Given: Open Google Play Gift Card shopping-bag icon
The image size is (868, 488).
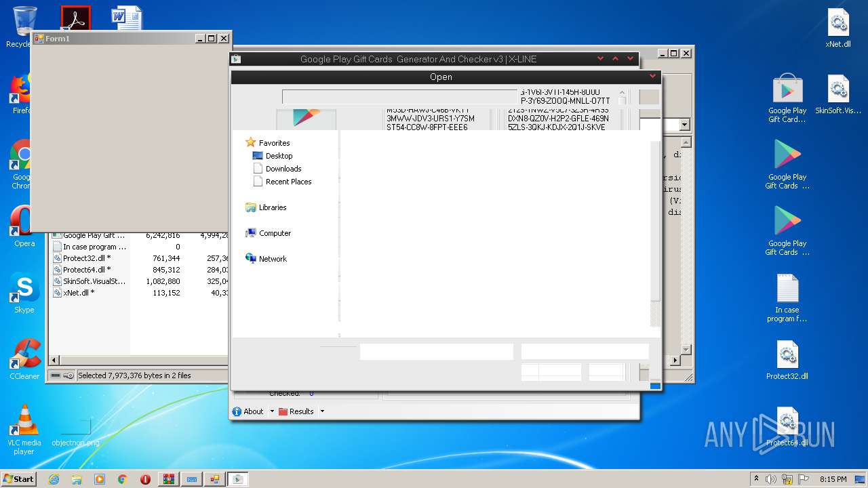Looking at the screenshot, I should [x=787, y=98].
